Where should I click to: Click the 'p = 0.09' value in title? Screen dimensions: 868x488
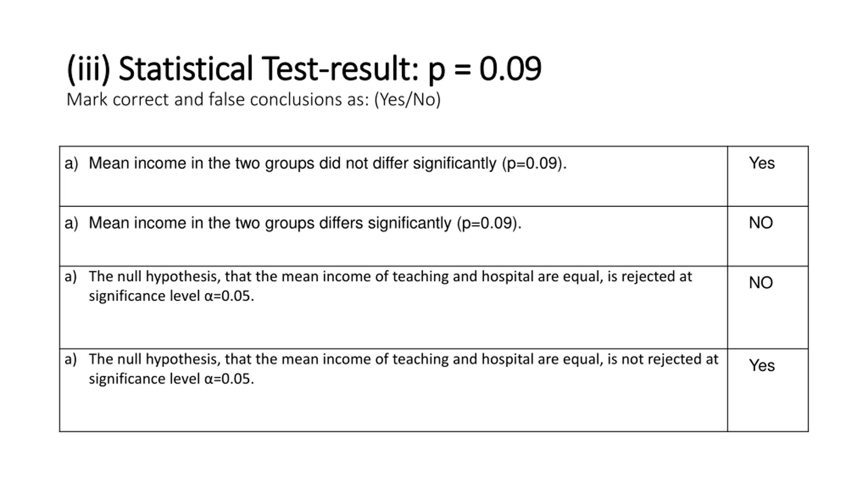coord(485,69)
